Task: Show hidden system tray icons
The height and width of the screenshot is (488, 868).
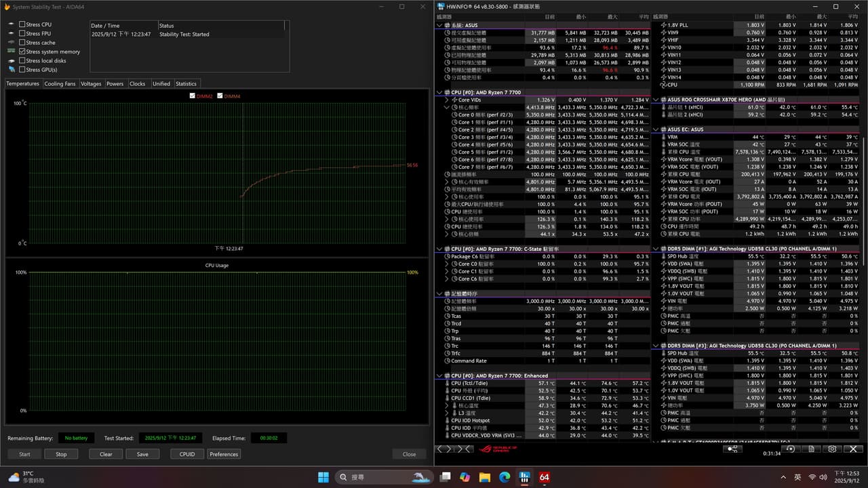Action: 783,477
